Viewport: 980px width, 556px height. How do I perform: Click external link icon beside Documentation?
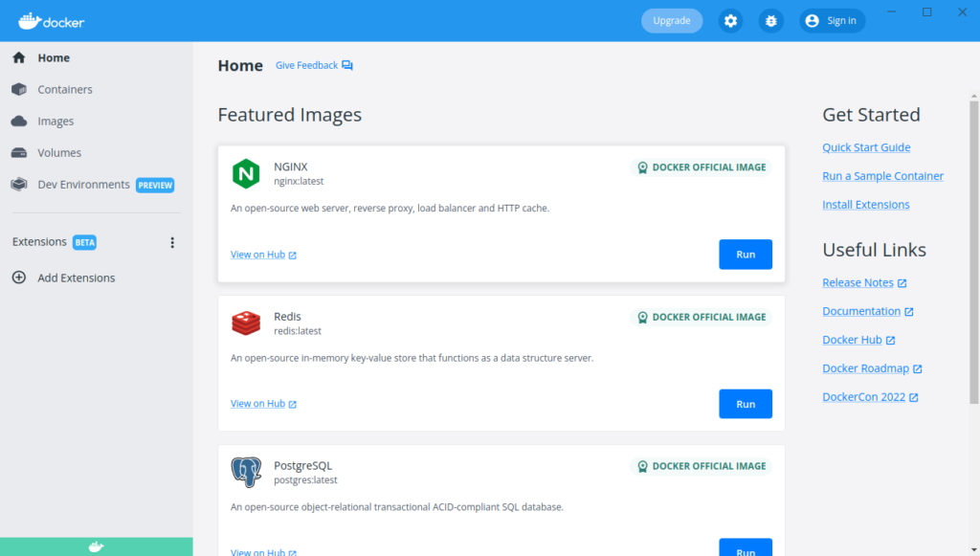tap(909, 312)
